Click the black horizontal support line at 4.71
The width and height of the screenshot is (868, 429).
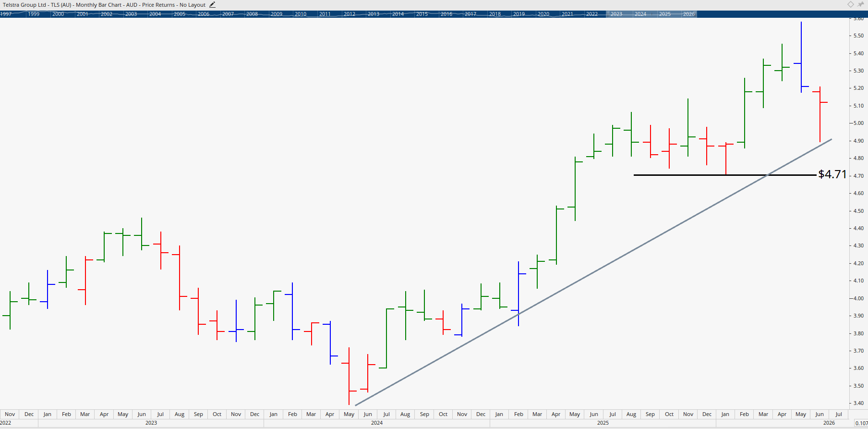(725, 175)
